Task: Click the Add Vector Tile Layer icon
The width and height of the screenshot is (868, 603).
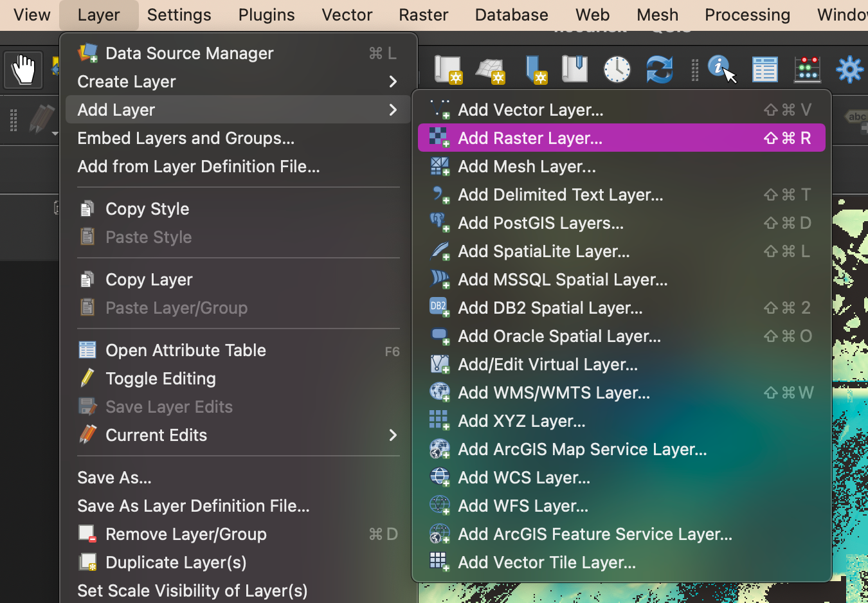Action: click(x=440, y=562)
